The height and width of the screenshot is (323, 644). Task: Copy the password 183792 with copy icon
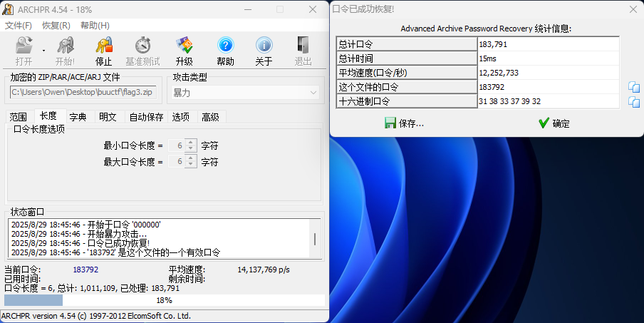click(x=634, y=87)
